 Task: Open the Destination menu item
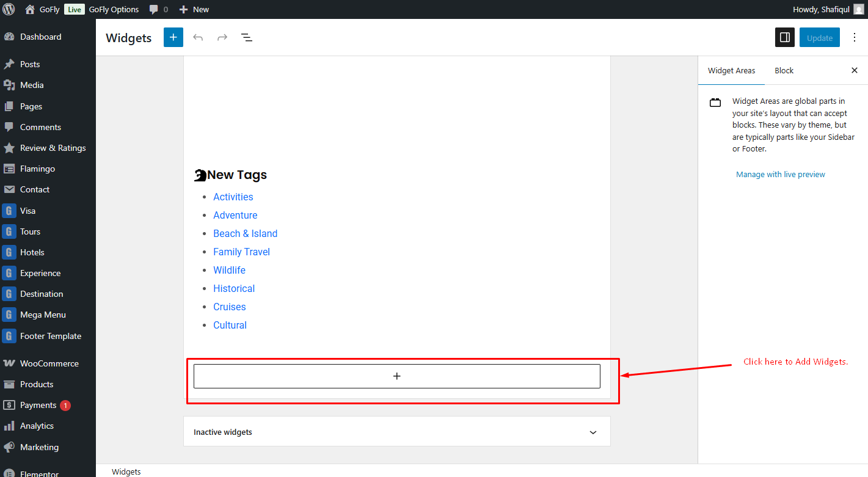tap(48, 294)
